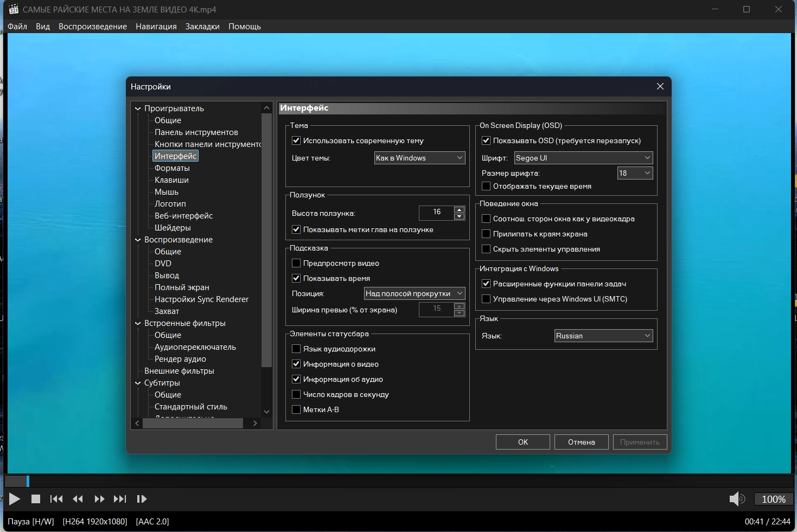Toggle Отображать текущее время checkbox
This screenshot has height=532, width=797.
point(486,186)
